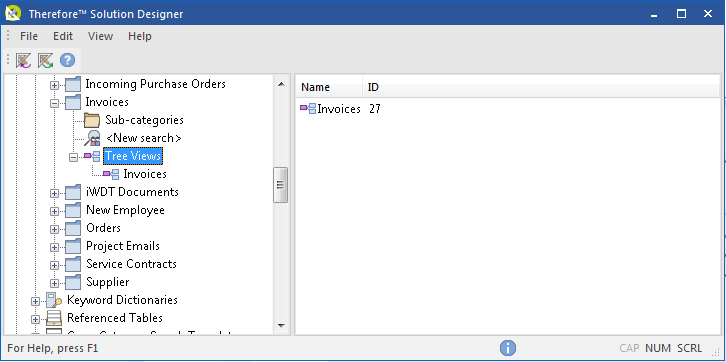The image size is (726, 362).
Task: Expand the Incoming Purchase Orders node
Action: 55,85
